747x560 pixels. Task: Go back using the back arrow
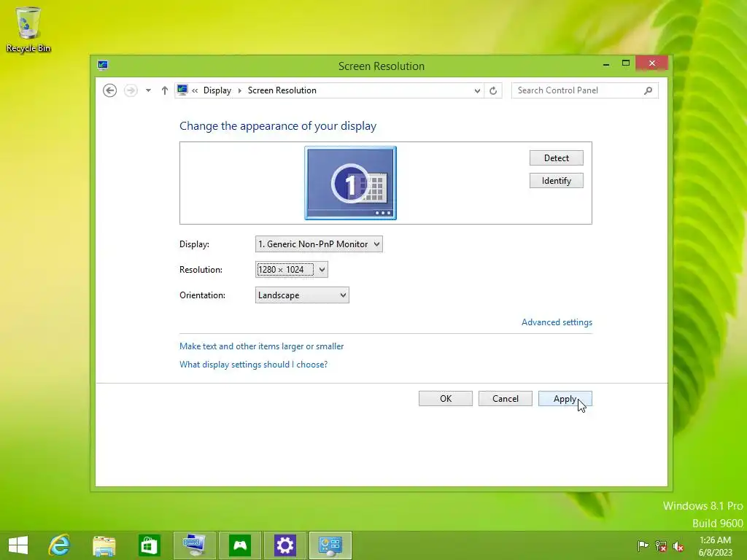click(109, 90)
